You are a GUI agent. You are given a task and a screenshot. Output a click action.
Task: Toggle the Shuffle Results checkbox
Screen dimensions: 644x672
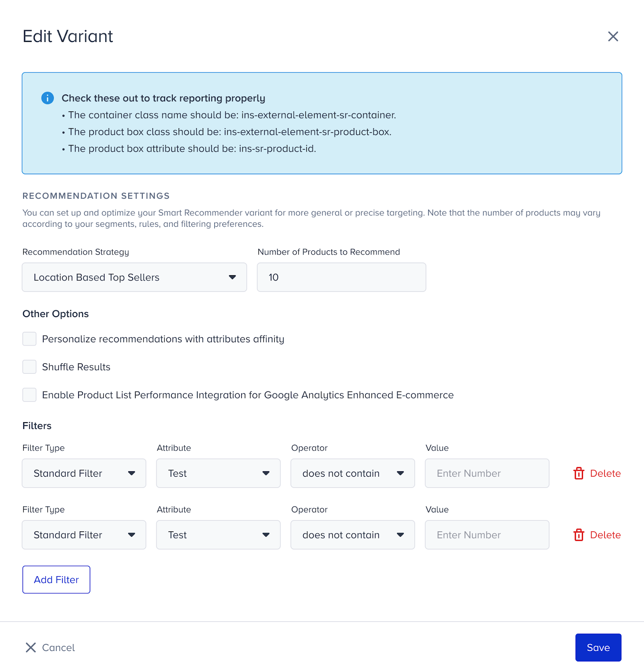29,367
